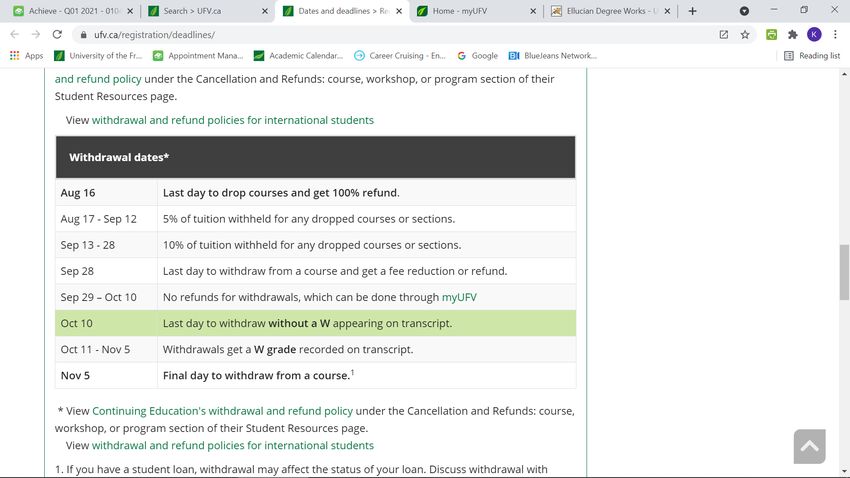
Task: Click the scrollbar down arrow
Action: tap(844, 472)
